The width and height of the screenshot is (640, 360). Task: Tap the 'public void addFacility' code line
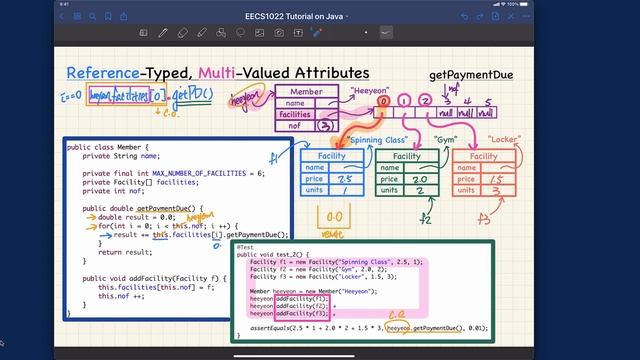(154, 278)
